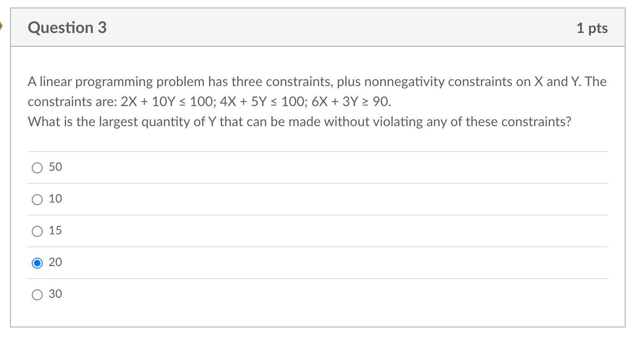Choose the answer option 10
644x345 pixels.
point(37,199)
